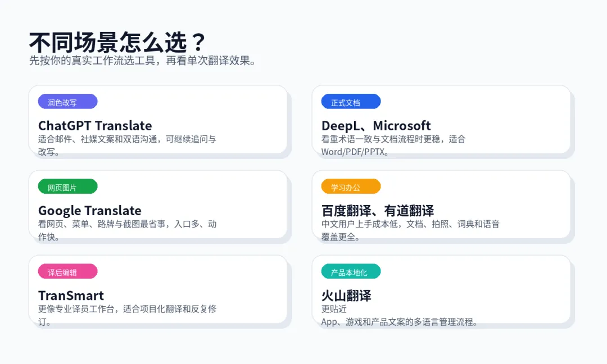Click the description mentioning Word/PDF/PPTX
This screenshot has width=607, height=364.
(393, 145)
